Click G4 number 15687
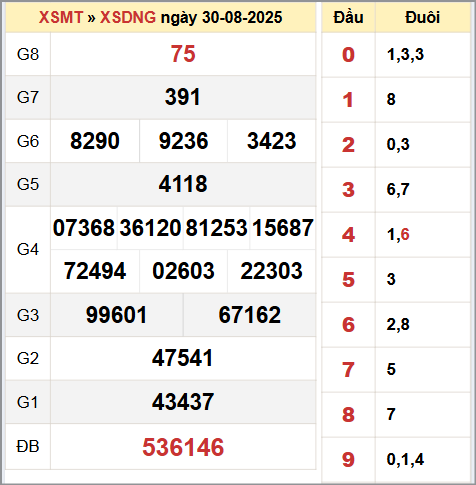476x485 pixels. click(x=283, y=228)
